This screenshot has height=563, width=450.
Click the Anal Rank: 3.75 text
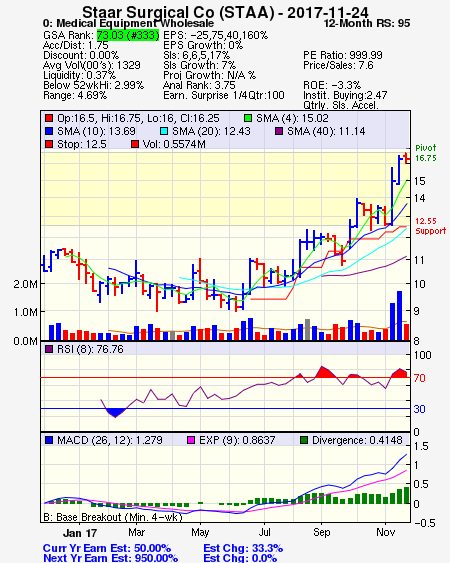click(x=199, y=85)
